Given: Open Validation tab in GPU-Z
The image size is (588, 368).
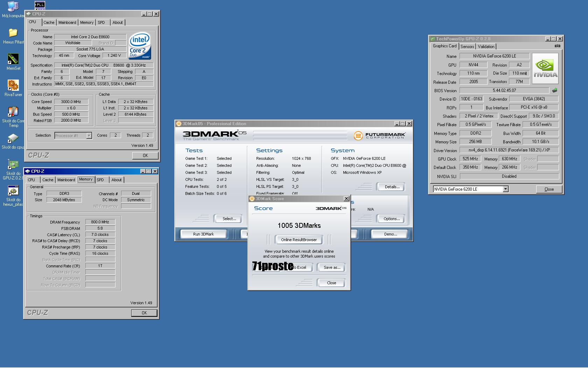Looking at the screenshot, I should 486,47.
